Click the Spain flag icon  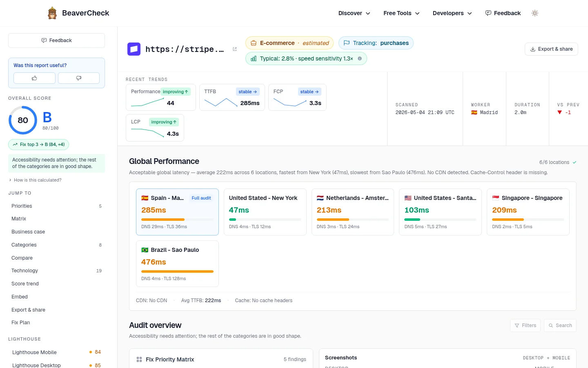145,198
